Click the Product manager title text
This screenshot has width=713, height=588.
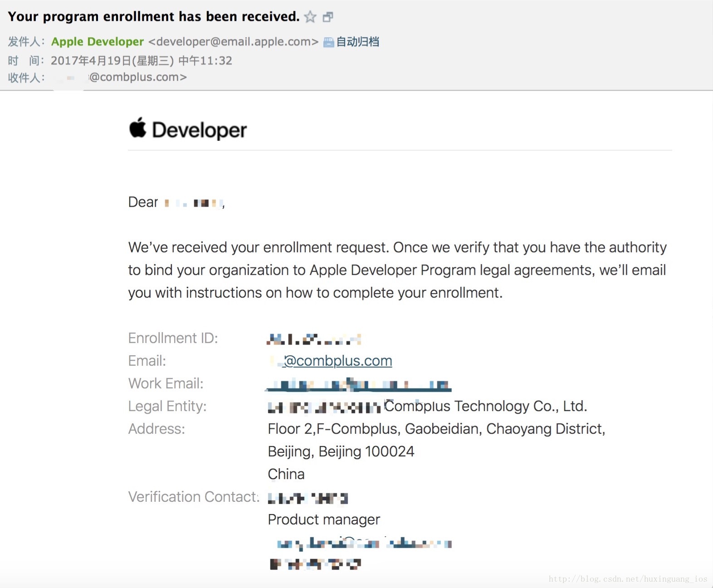324,519
